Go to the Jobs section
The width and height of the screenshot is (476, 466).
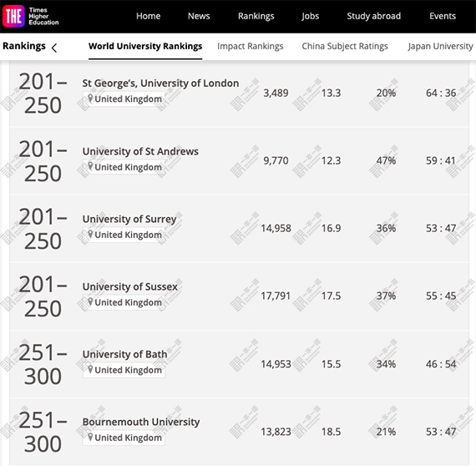[311, 16]
